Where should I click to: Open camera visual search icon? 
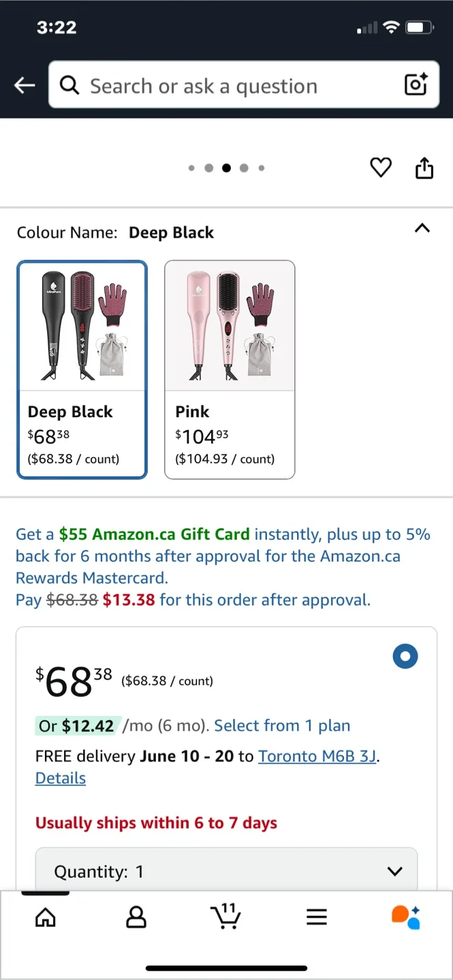(x=416, y=84)
